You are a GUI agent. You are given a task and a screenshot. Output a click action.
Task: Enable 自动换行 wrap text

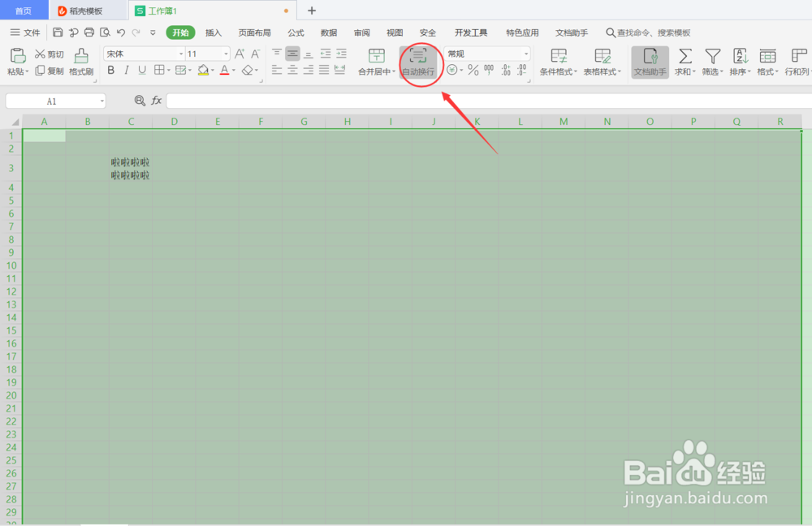tap(419, 61)
